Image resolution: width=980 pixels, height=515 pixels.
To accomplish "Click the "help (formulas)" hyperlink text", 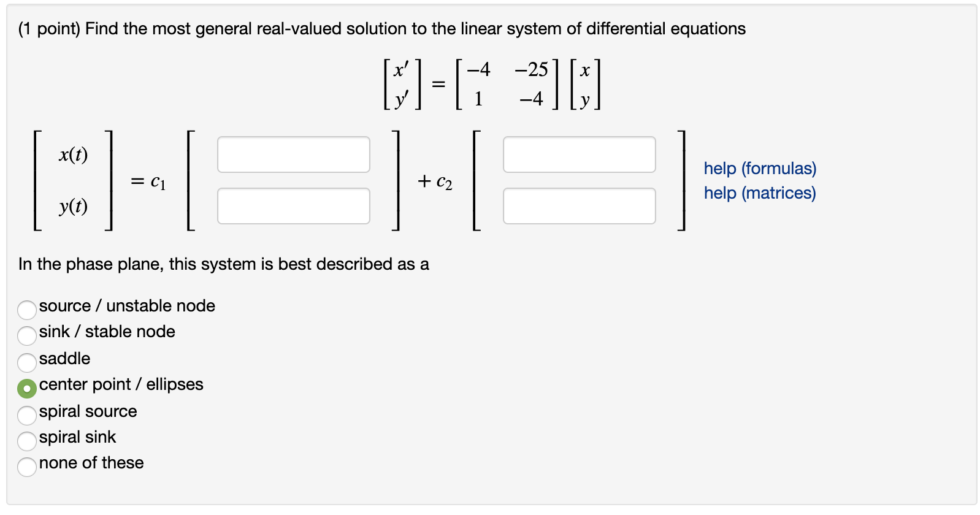I will [x=759, y=169].
